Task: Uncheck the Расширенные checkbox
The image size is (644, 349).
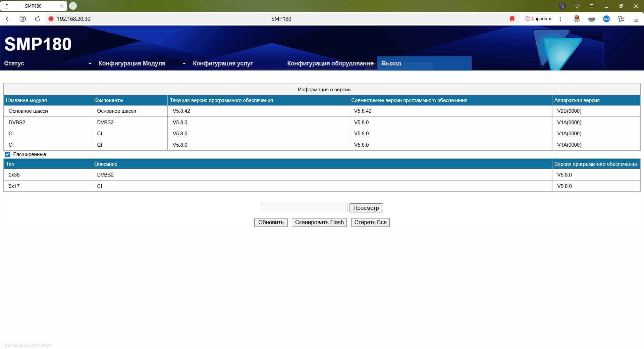Action: click(8, 154)
